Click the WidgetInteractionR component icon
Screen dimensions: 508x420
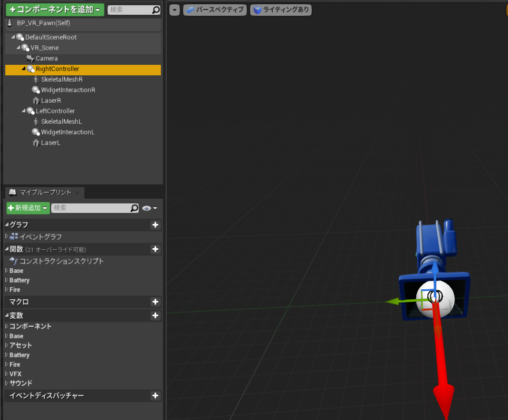tap(36, 90)
